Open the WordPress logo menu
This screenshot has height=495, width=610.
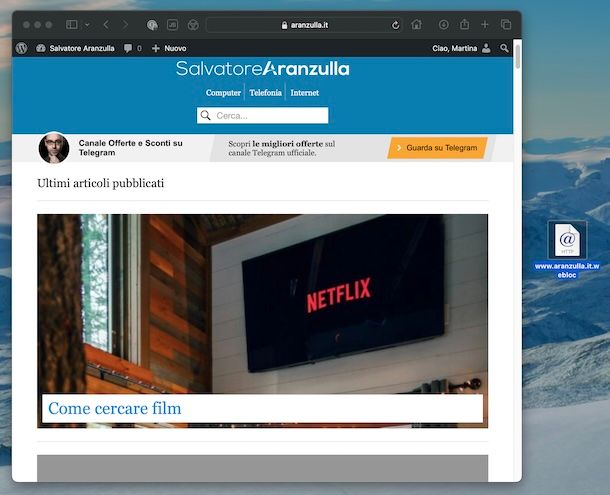(x=22, y=48)
